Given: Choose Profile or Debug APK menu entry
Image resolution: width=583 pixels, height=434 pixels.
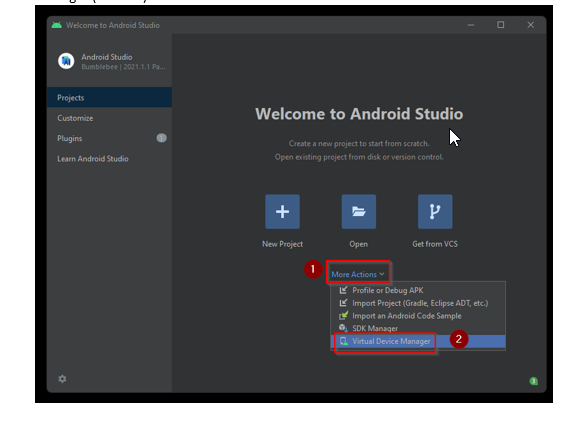Looking at the screenshot, I should [418, 290].
